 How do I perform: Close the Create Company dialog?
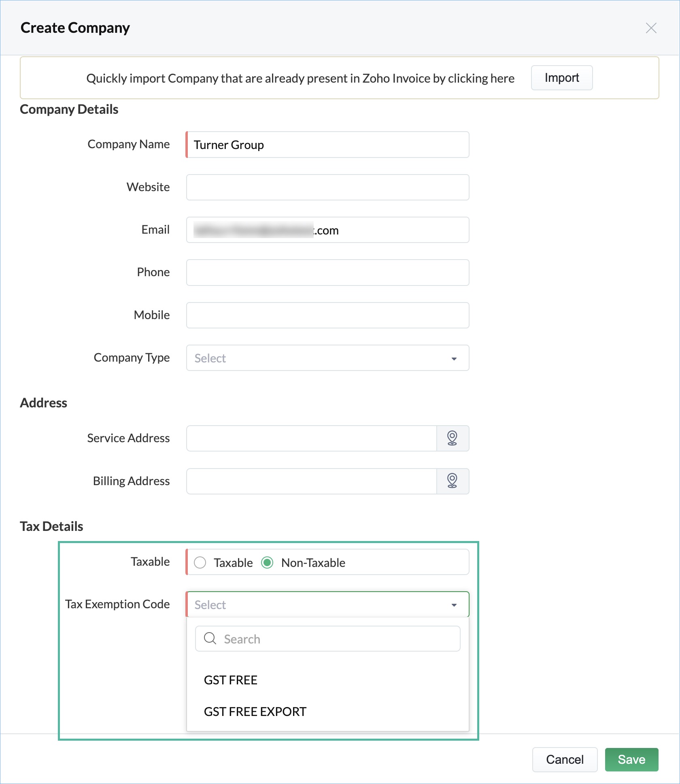point(651,28)
